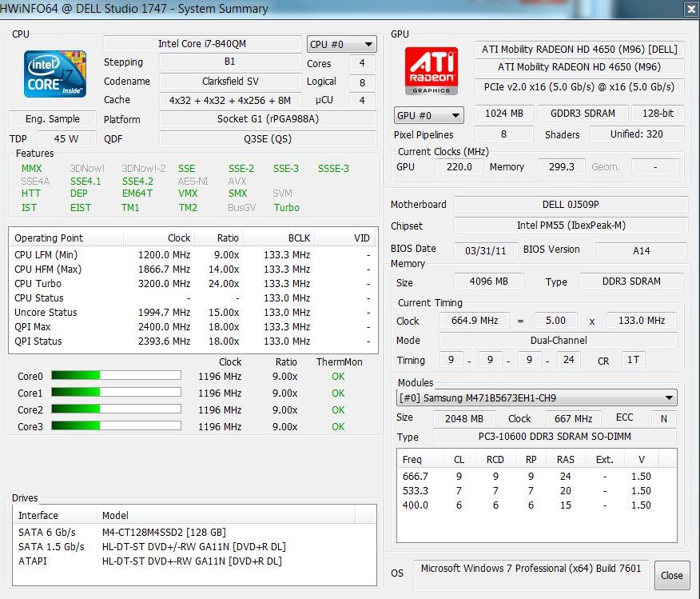Screen dimensions: 700x599
Task: Click the BCLK column header
Action: pyautogui.click(x=279, y=238)
